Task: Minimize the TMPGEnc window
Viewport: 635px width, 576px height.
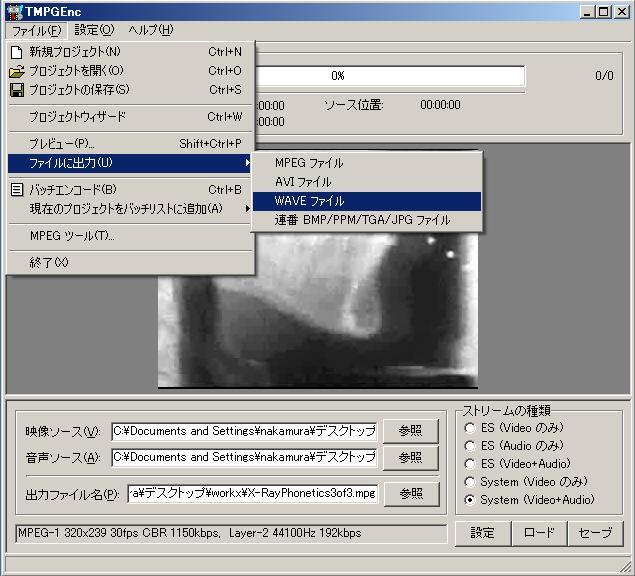Action: (588, 11)
